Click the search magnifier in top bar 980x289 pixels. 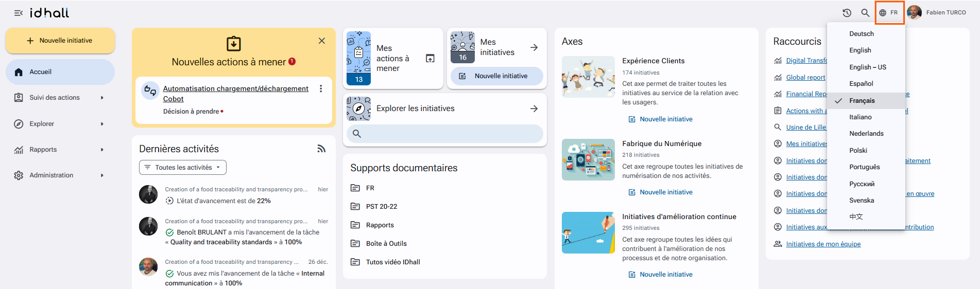coord(865,13)
